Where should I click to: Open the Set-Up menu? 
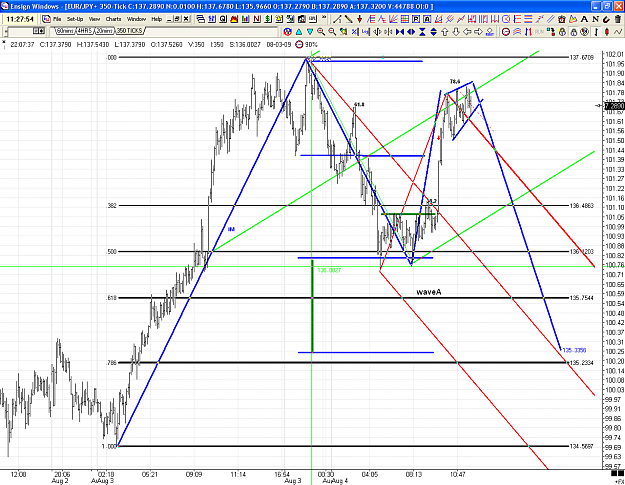(x=75, y=19)
